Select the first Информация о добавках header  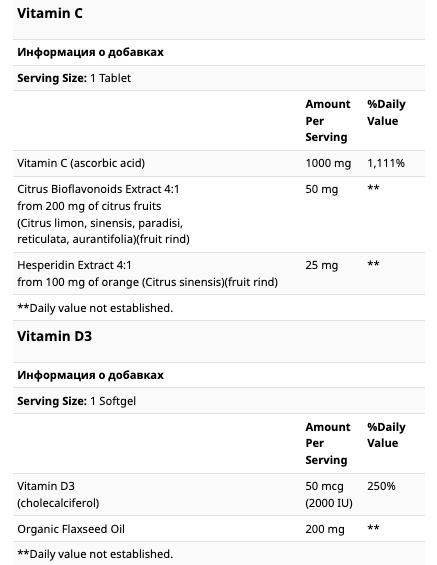pos(90,52)
